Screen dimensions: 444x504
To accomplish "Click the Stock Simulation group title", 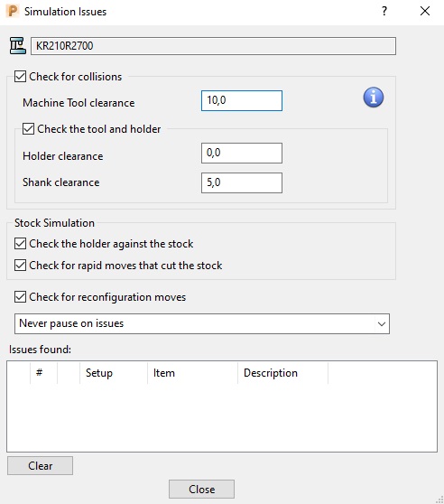I will coord(54,223).
